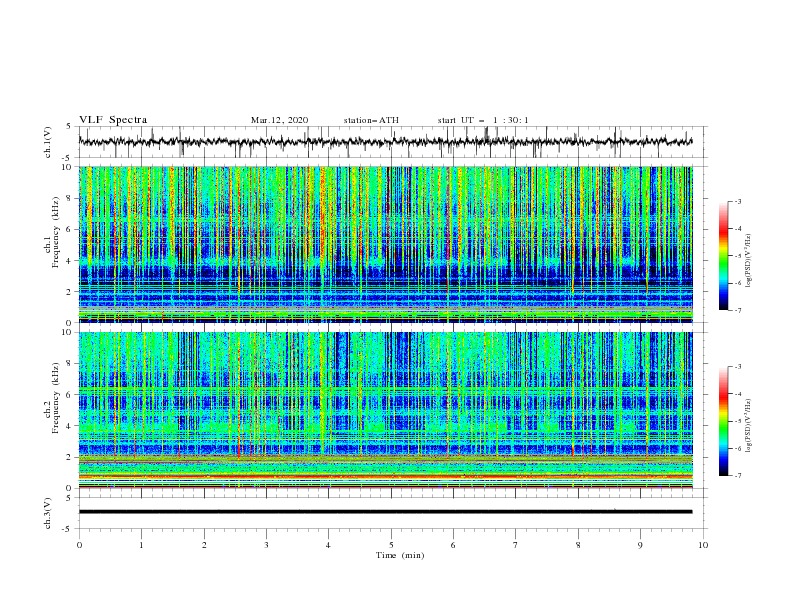
Task: Click the ch.2 spectrogram color bar
Action: tap(723, 421)
